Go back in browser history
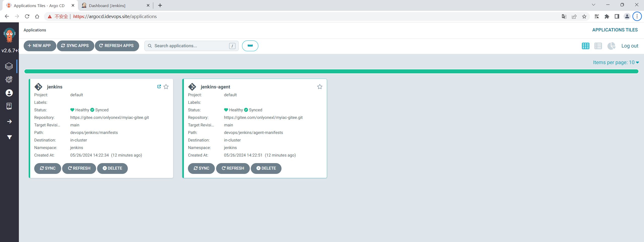644x242 pixels. tap(7, 16)
